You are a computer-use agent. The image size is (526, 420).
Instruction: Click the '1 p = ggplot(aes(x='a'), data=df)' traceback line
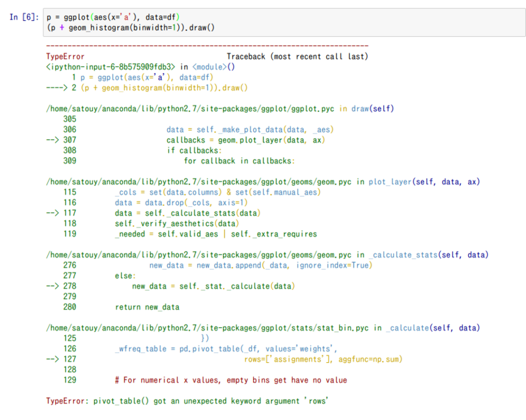pos(142,78)
